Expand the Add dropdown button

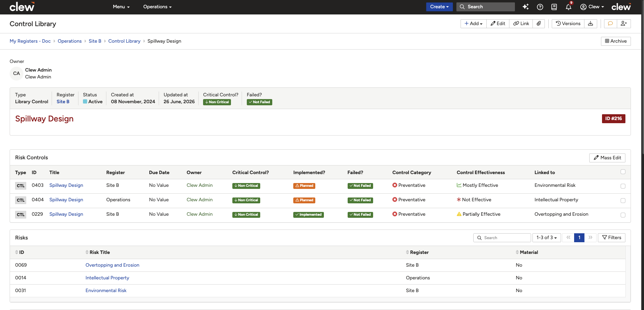pos(474,23)
